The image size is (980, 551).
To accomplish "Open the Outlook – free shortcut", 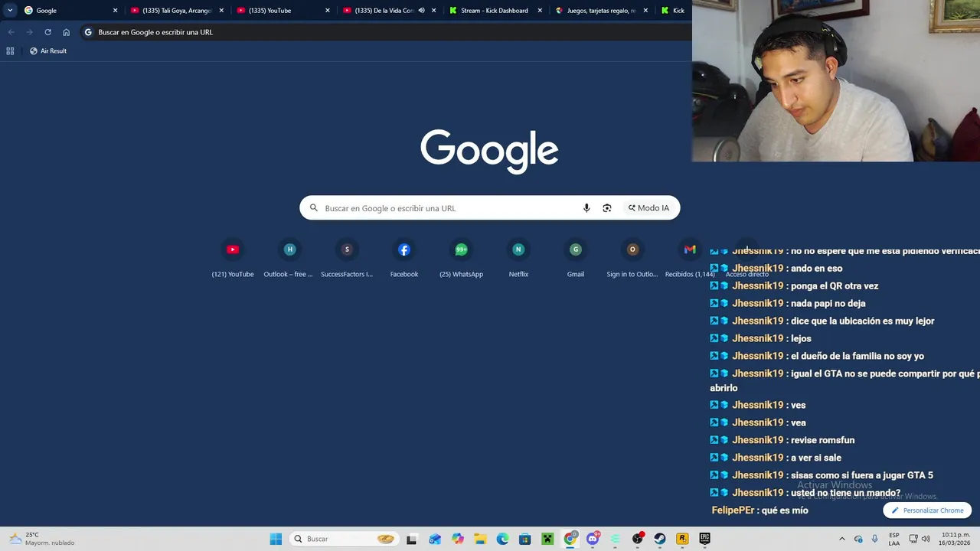I will 289,259.
